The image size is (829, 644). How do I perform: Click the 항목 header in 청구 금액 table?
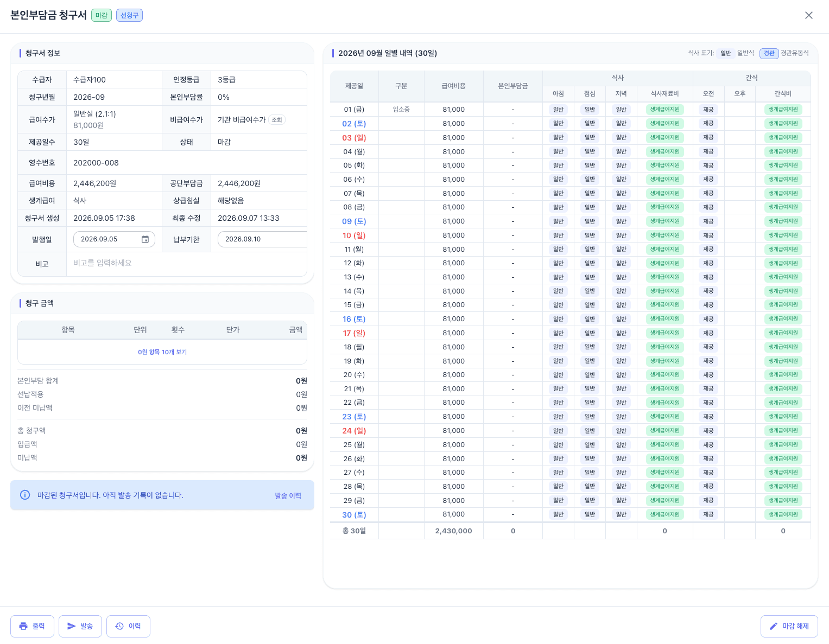[x=68, y=330]
